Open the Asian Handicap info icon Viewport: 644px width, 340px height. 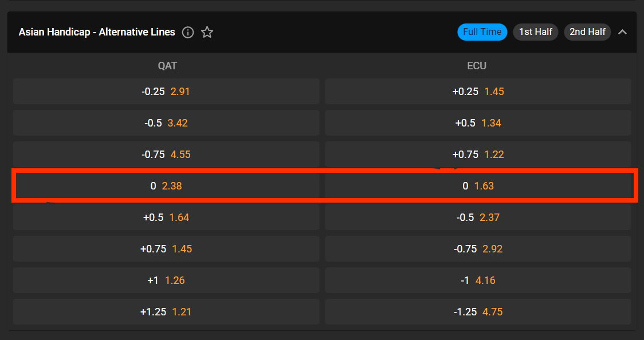(188, 32)
